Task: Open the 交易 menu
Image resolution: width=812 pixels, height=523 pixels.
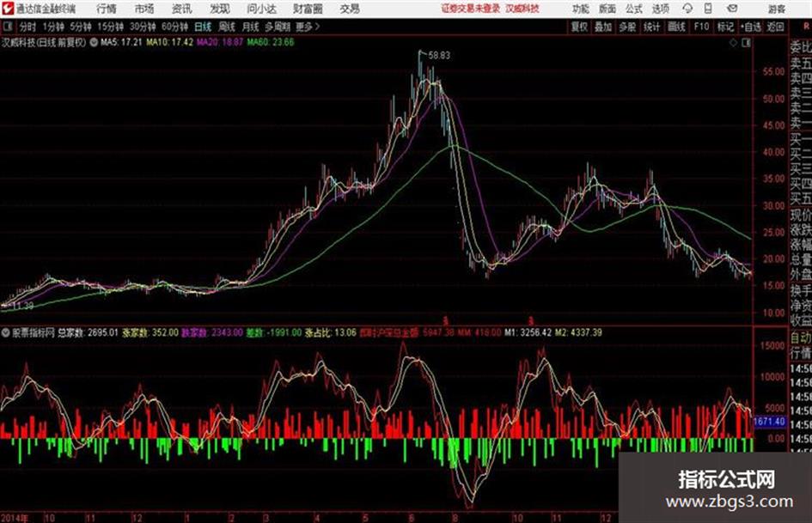Action: point(350,9)
